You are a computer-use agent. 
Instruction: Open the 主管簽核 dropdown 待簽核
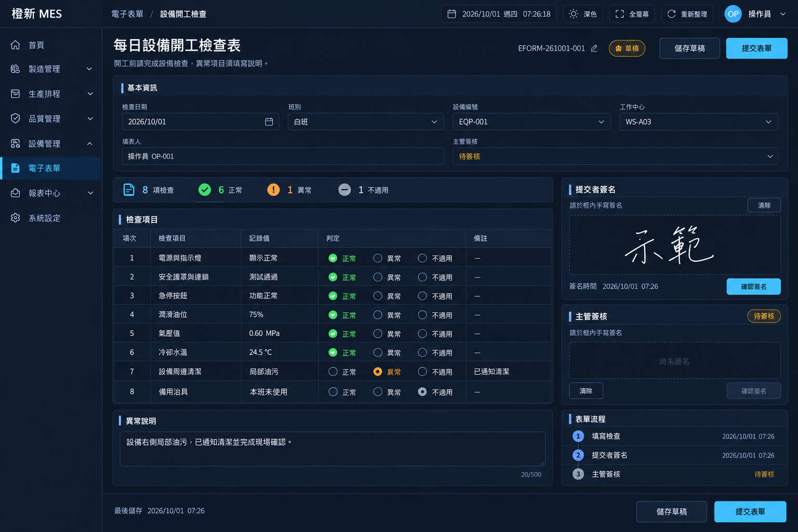(x=615, y=156)
